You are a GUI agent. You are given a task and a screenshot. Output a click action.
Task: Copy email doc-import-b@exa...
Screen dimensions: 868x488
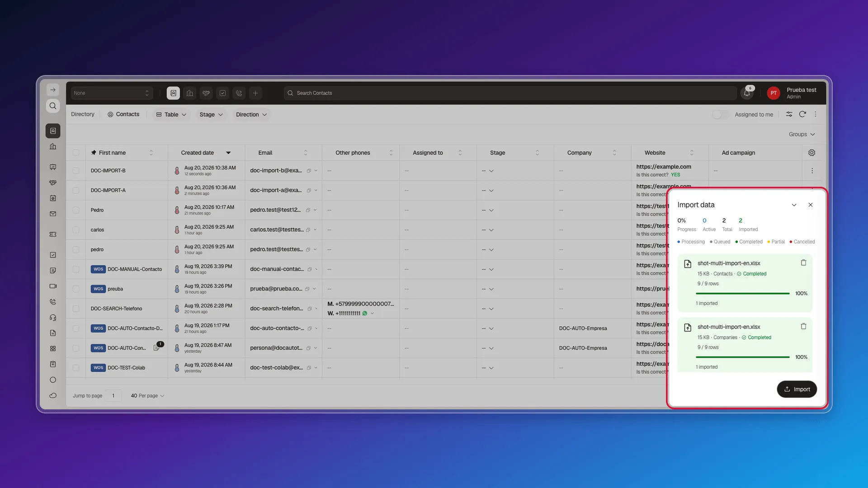pos(309,171)
